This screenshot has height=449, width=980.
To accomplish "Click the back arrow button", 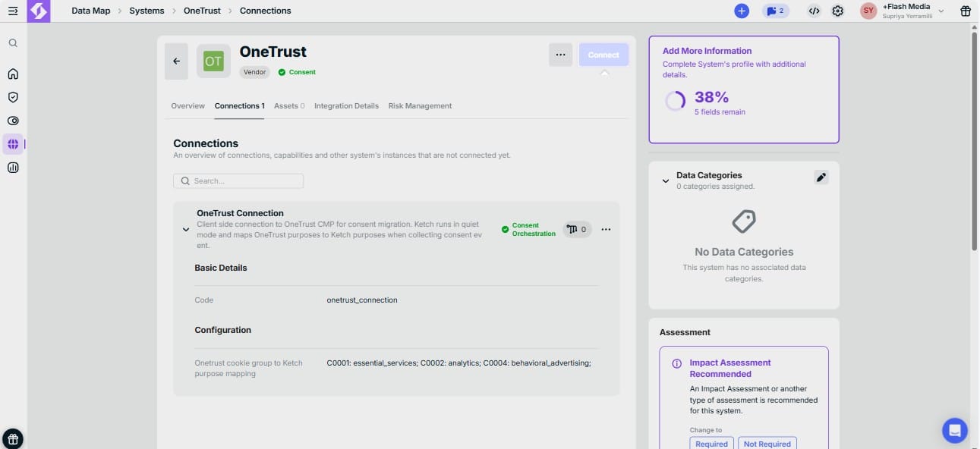I will (176, 61).
